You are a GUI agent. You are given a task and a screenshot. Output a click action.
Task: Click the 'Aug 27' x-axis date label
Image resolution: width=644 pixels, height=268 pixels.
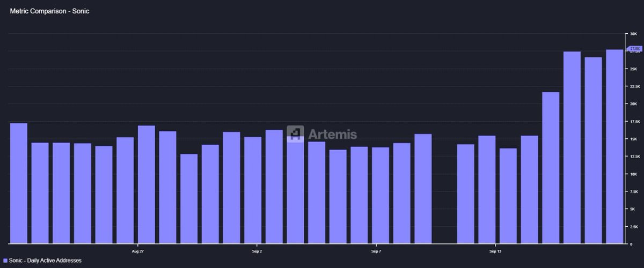point(137,251)
